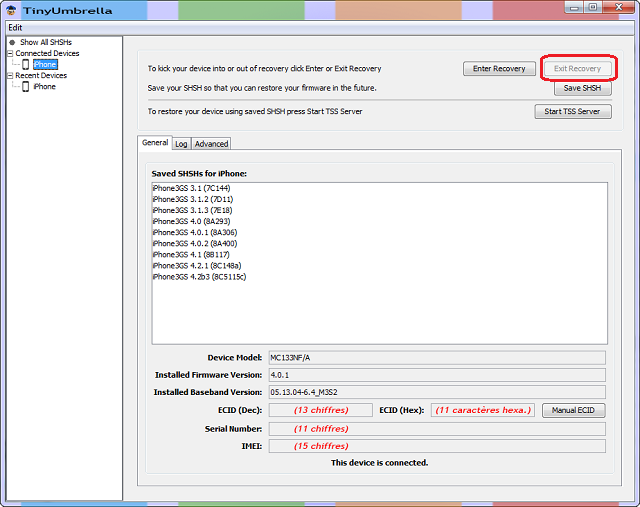Select the Recent Devices label
Viewport: 640px width, 507px height.
[x=41, y=76]
